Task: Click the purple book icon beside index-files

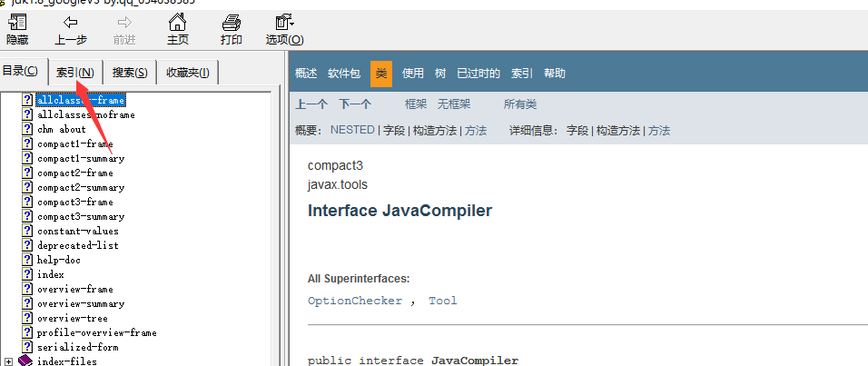Action: point(25,361)
